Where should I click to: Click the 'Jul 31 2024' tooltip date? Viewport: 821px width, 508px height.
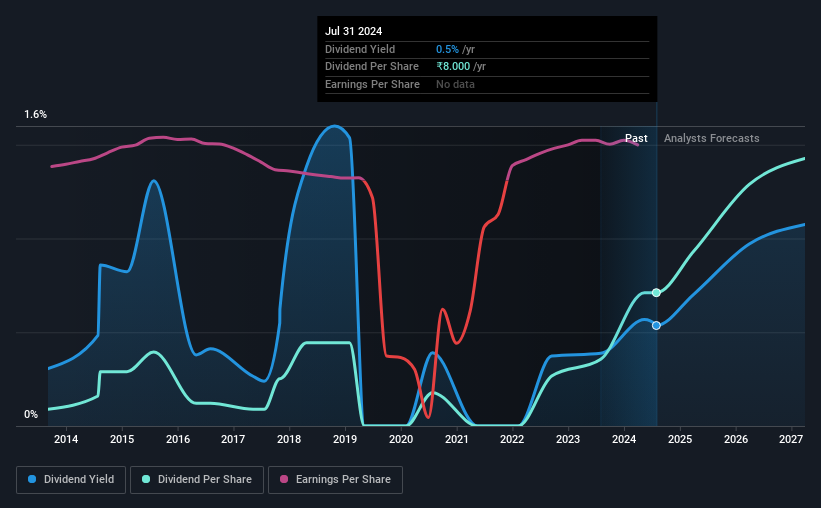[x=353, y=31]
